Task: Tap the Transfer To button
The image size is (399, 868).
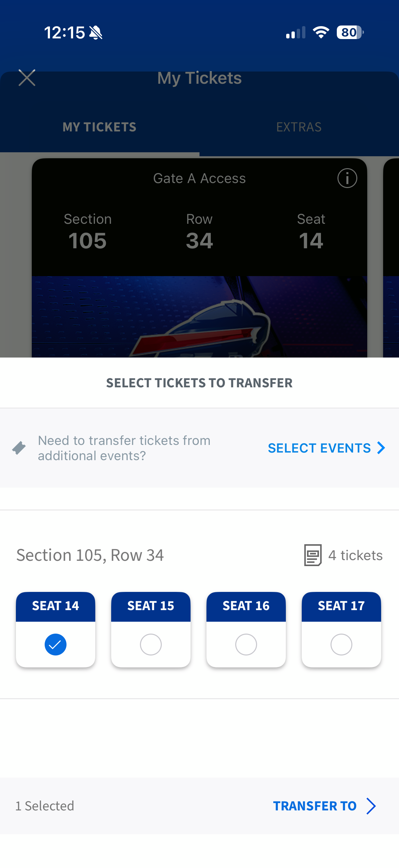Action: [324, 806]
